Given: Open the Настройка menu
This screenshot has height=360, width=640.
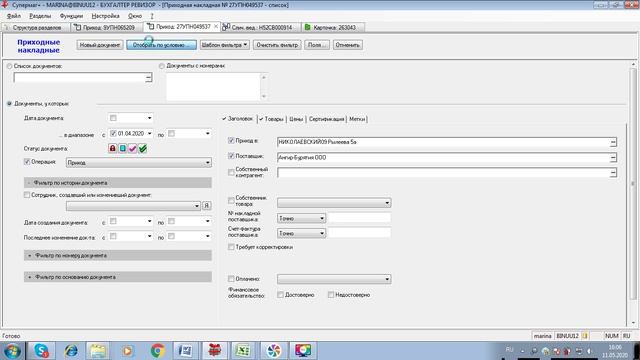Looking at the screenshot, I should tap(105, 16).
